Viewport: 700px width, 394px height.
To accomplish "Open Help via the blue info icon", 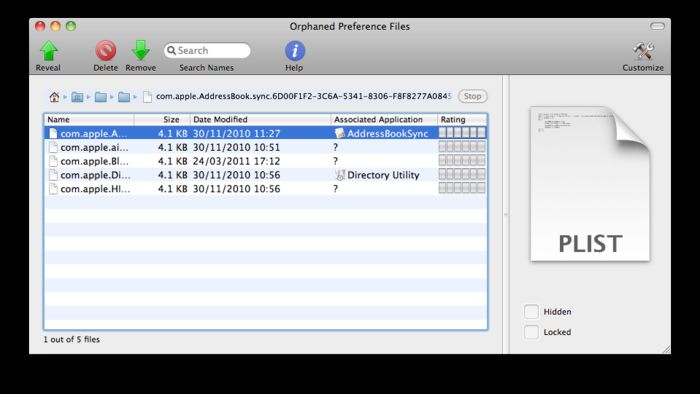I will click(x=295, y=51).
